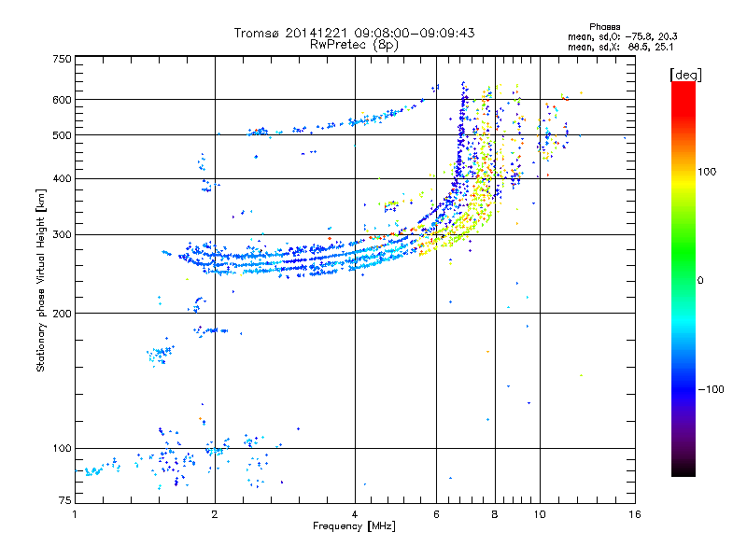Click the '[deg]' colorbar unit label
Image resolution: width=747 pixels, height=560 pixels.
point(685,75)
